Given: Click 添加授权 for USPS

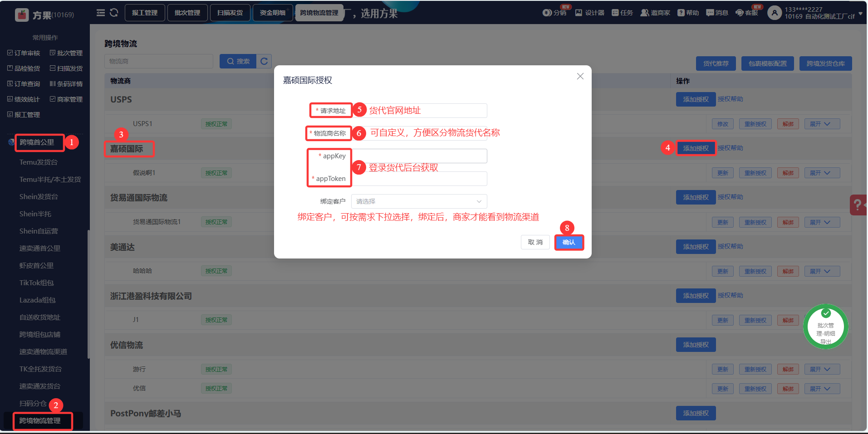Looking at the screenshot, I should (696, 99).
